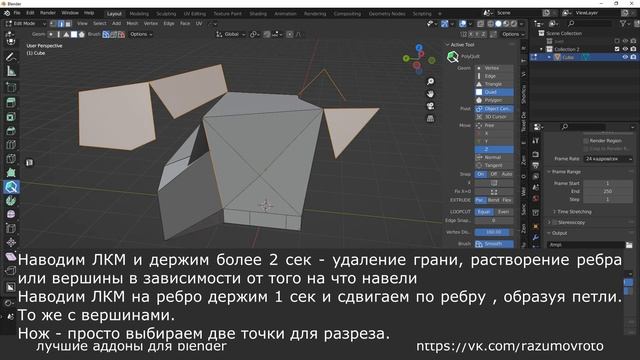Click the Frame End value field

[608, 191]
